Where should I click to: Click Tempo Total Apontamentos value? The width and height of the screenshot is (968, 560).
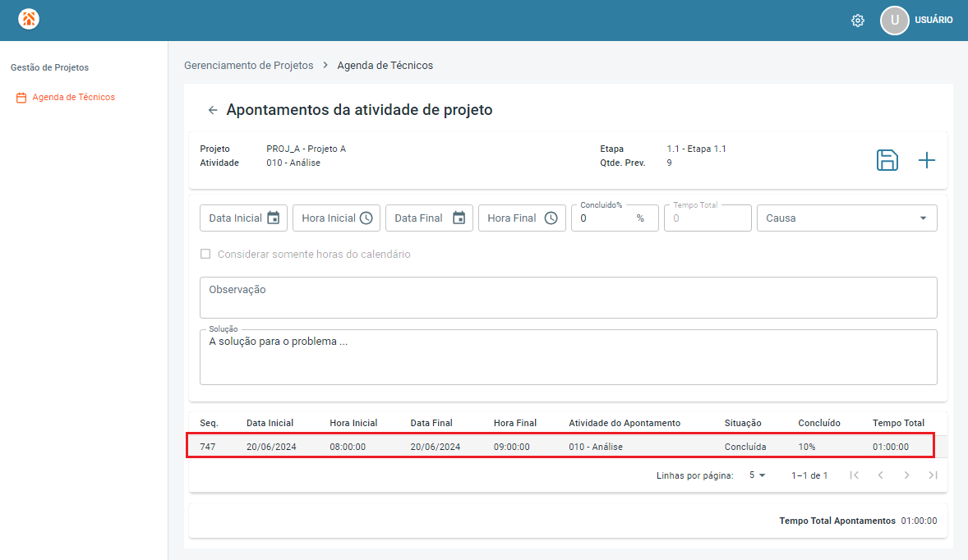pyautogui.click(x=919, y=521)
